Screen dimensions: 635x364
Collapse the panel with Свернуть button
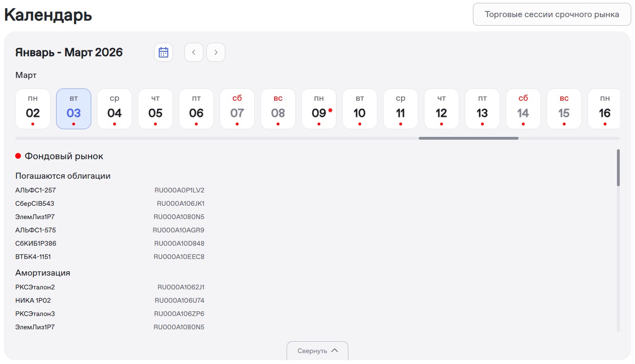[317, 351]
